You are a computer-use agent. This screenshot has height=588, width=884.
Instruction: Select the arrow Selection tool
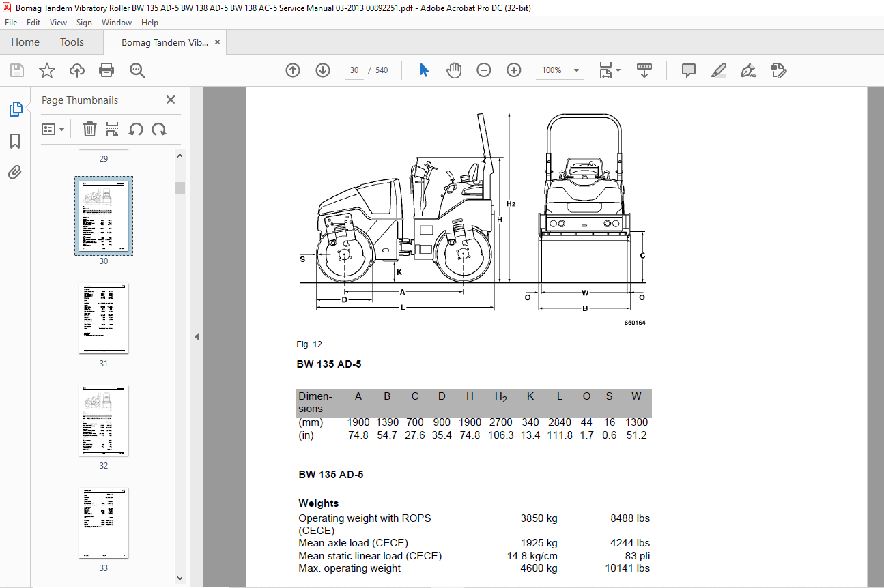[x=424, y=70]
